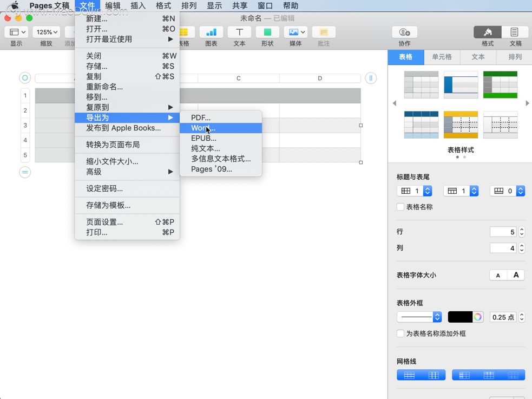The height and width of the screenshot is (399, 532).
Task: Choose PDF… in the export submenu
Action: pyautogui.click(x=221, y=117)
